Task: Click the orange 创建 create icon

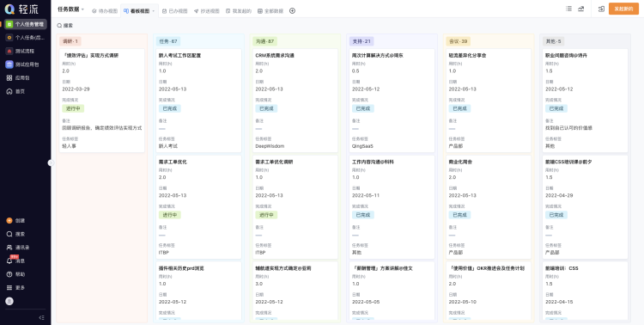Action: 9,220
